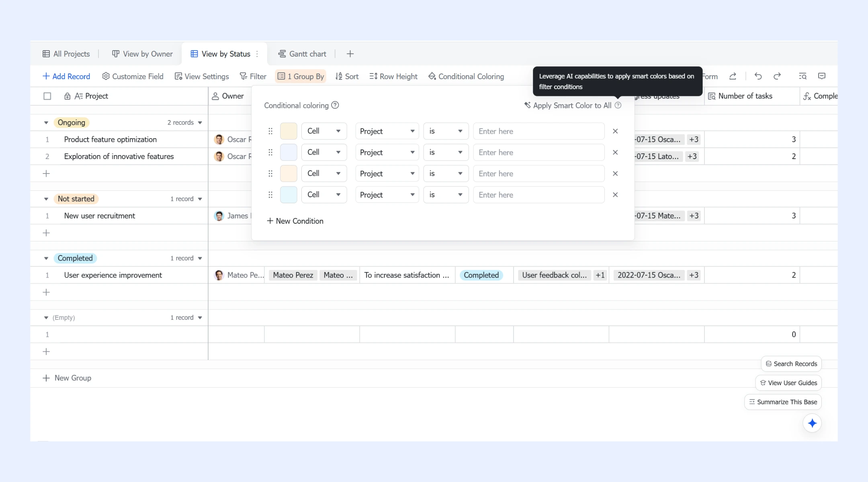This screenshot has height=482, width=868.
Task: Add a record in the Ongoing group
Action: (46, 174)
